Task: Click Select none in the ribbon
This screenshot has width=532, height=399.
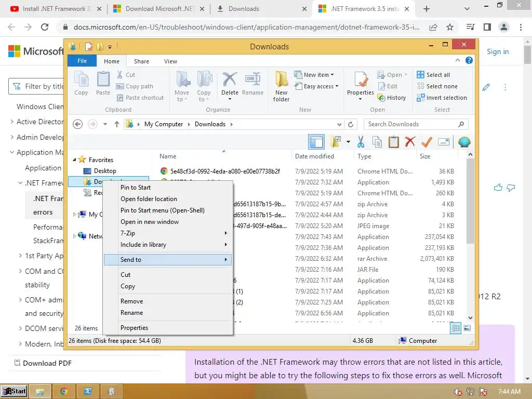Action: tap(437, 86)
